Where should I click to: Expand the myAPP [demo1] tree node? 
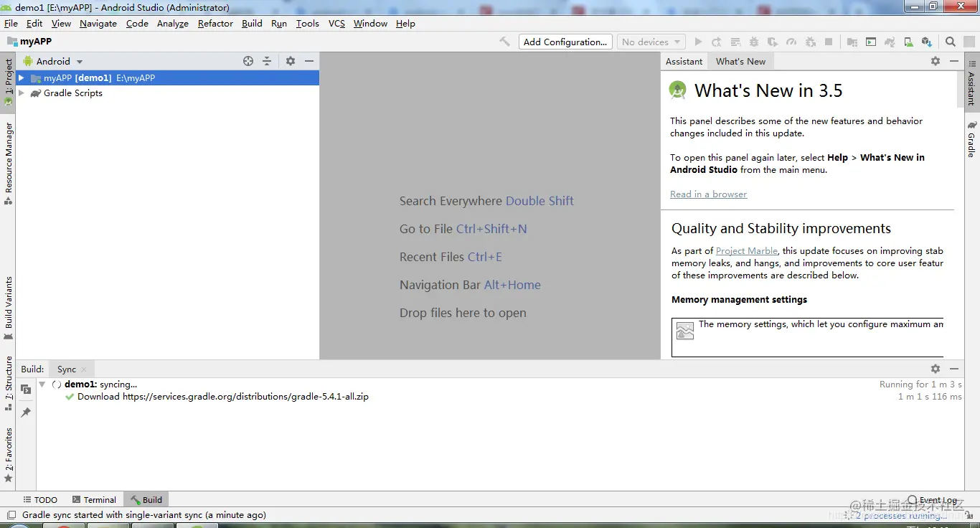(22, 77)
